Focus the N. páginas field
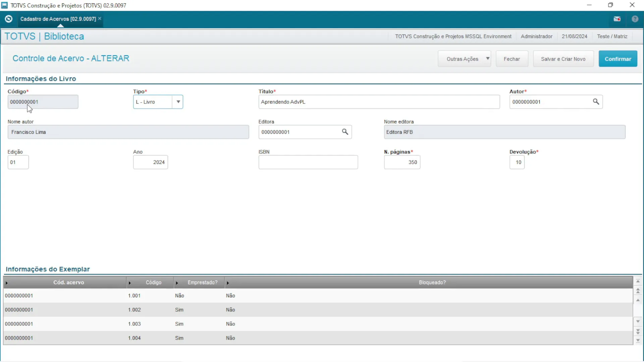This screenshot has height=362, width=644. 402,162
